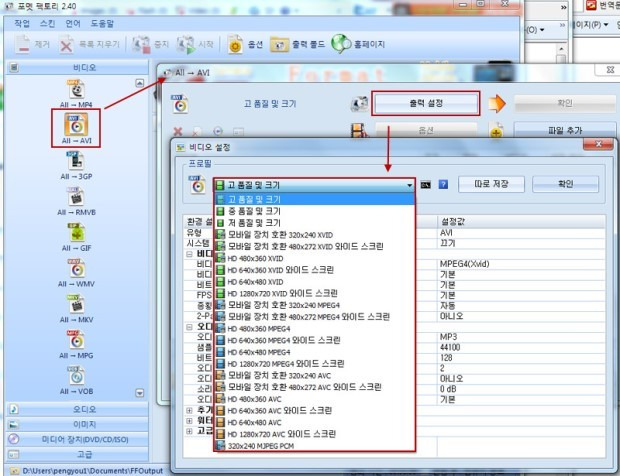The image size is (620, 476).
Task: Open the 홈페이지 globe icon
Action: [340, 43]
